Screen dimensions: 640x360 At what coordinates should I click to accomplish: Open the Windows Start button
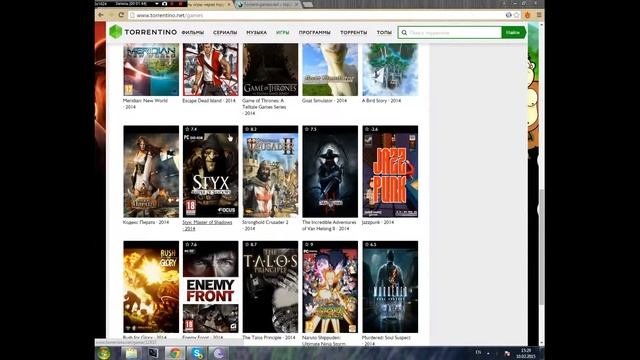pyautogui.click(x=104, y=353)
